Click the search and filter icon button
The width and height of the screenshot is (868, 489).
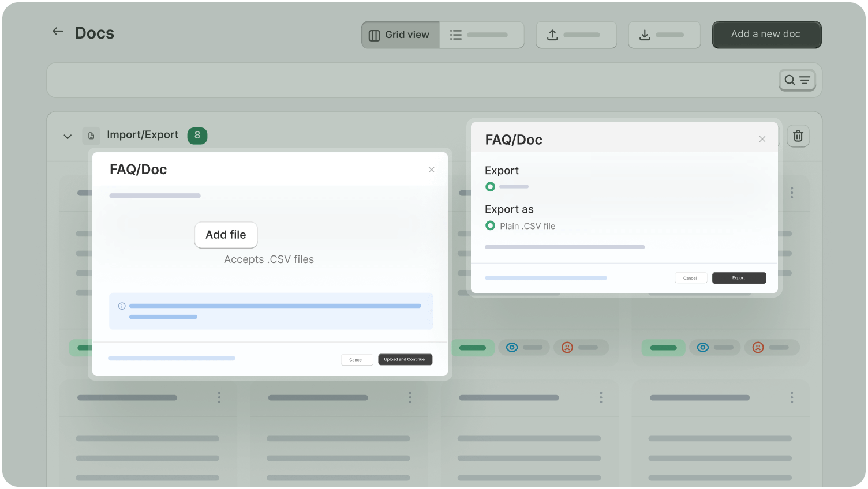point(797,80)
